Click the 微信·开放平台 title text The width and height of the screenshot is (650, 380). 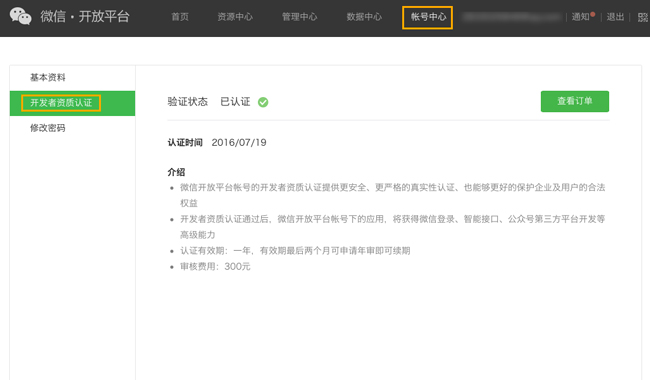85,17
